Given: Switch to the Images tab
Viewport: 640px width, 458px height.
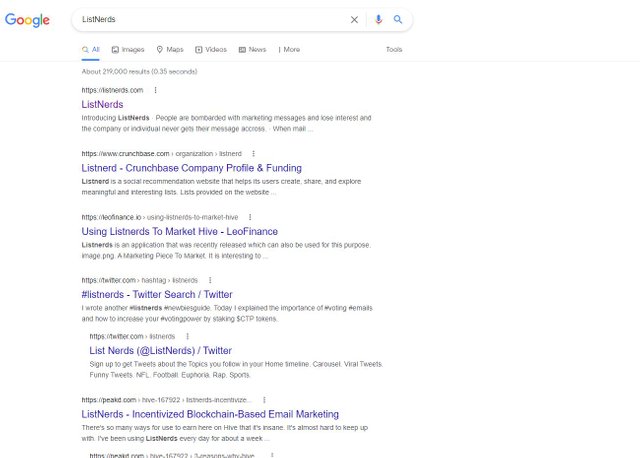Looking at the screenshot, I should click(128, 49).
